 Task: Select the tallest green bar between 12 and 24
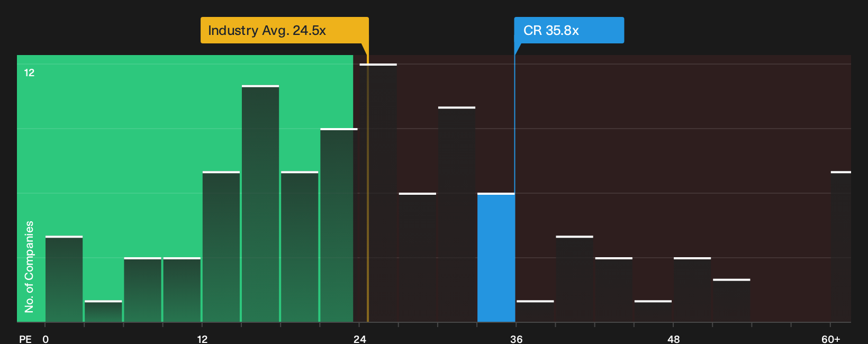[260, 203]
